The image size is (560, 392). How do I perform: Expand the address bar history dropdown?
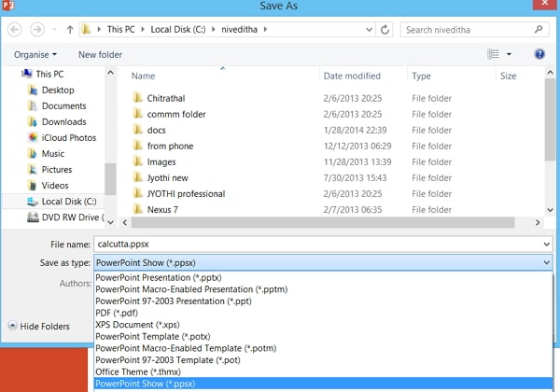click(366, 30)
